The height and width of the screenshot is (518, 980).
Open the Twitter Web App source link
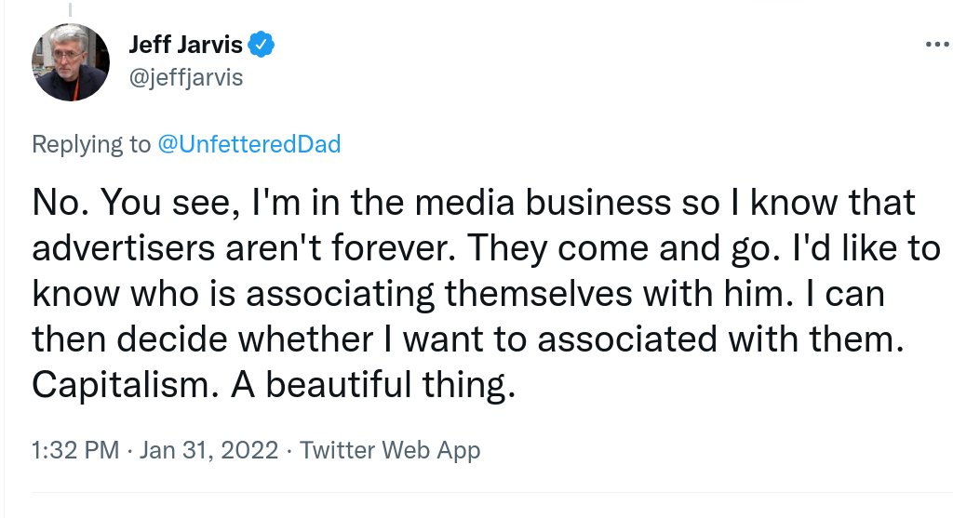point(390,451)
